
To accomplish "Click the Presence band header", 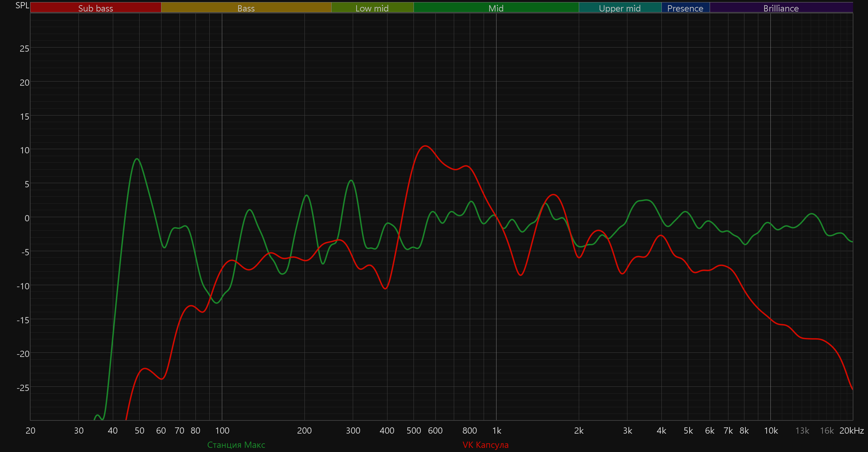I will pyautogui.click(x=685, y=8).
